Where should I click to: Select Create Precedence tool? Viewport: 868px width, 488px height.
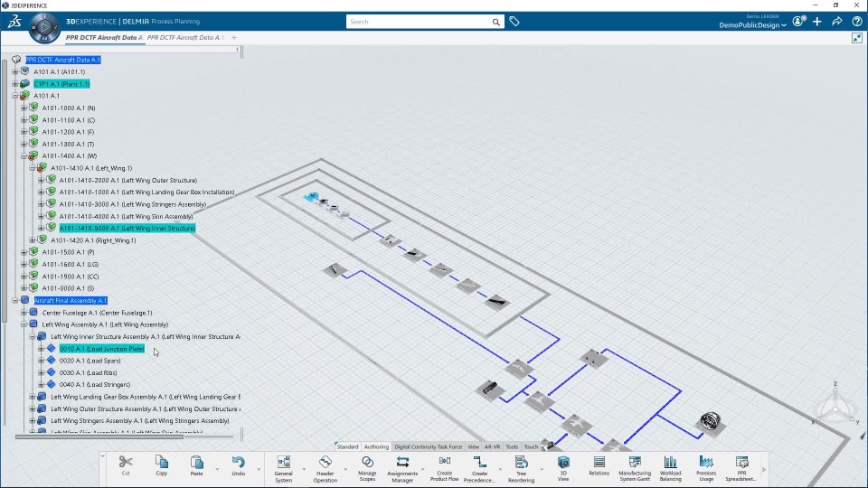click(479, 462)
